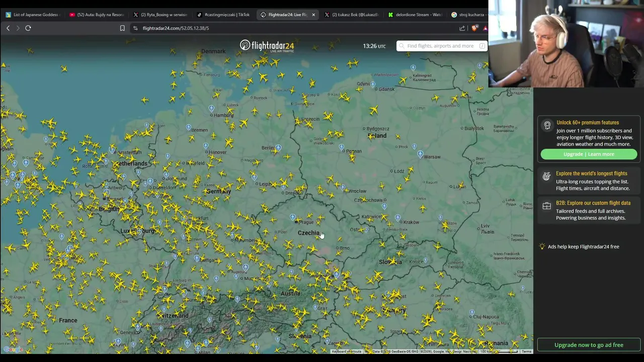Open site settings icon beside the URL
The height and width of the screenshot is (362, 644).
[135, 28]
